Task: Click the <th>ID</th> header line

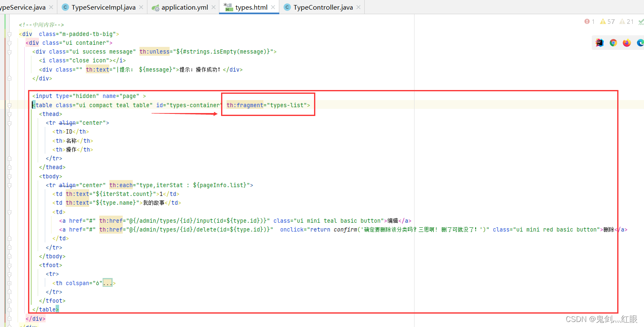Action: pos(71,131)
